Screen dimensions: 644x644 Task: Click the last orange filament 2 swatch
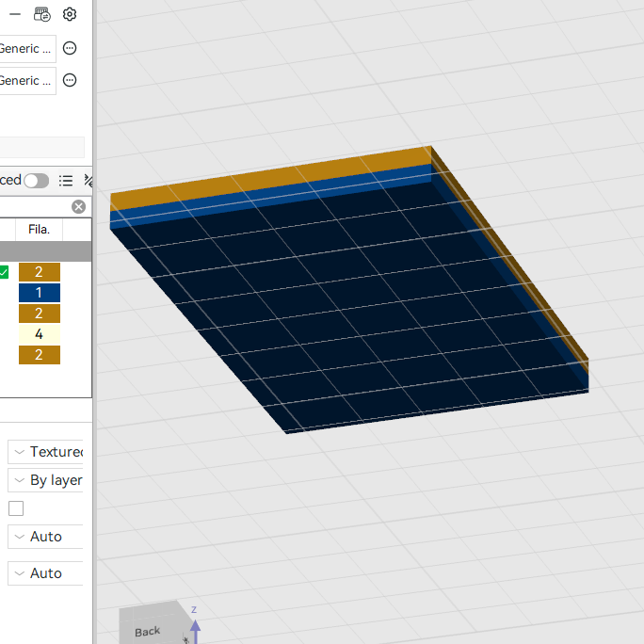(40, 354)
